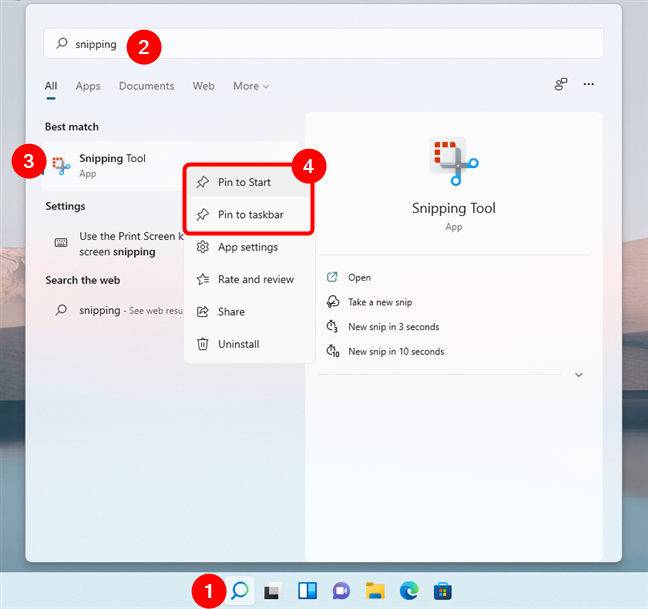Select Pin to Start in context menu
648x609 pixels.
click(244, 183)
